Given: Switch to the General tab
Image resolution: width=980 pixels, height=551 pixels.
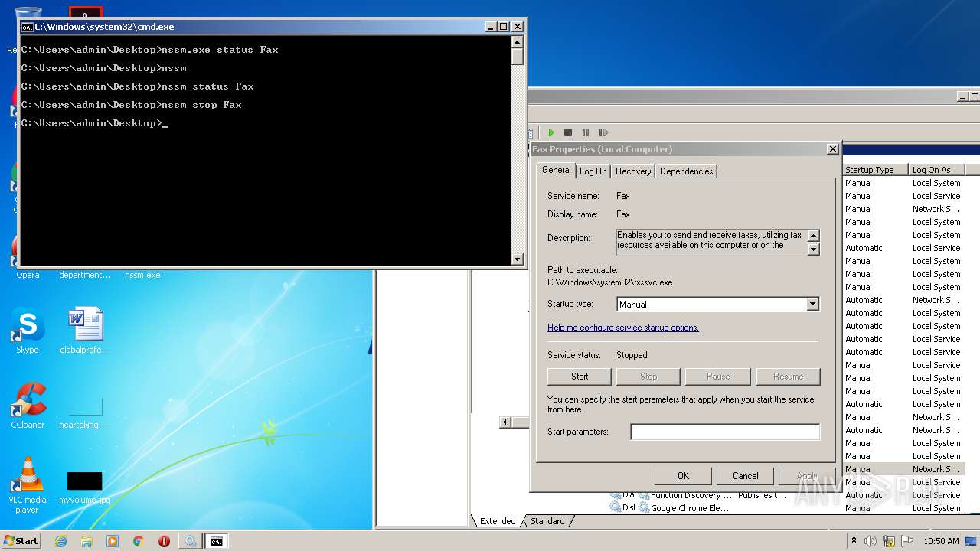Looking at the screenshot, I should click(x=557, y=170).
